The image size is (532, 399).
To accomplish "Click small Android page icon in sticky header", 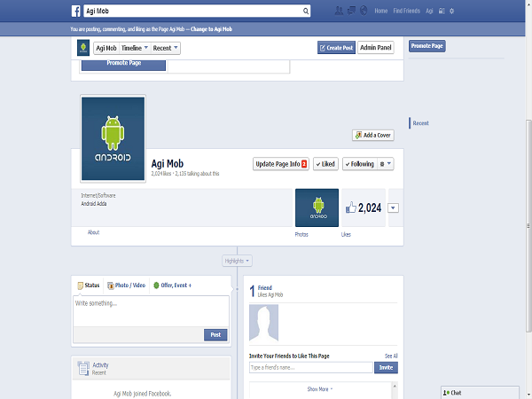I will point(83,48).
